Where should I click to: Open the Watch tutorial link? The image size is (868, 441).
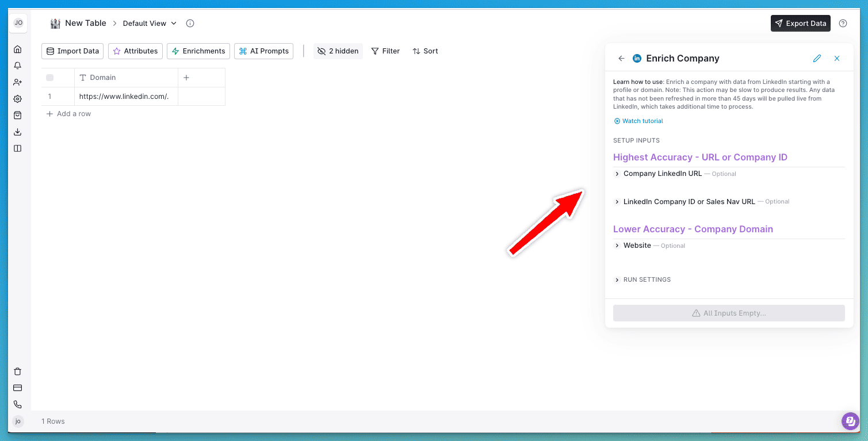(x=642, y=121)
